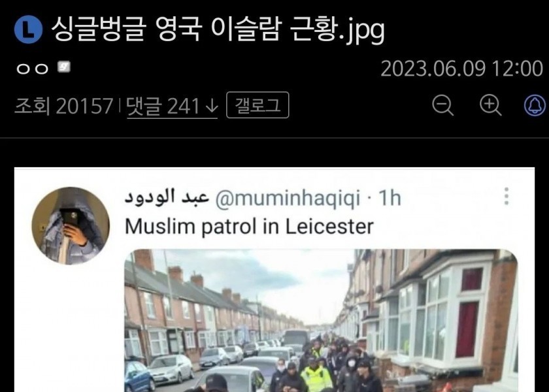Tap the down arrow after 댓글 241

click(x=212, y=106)
